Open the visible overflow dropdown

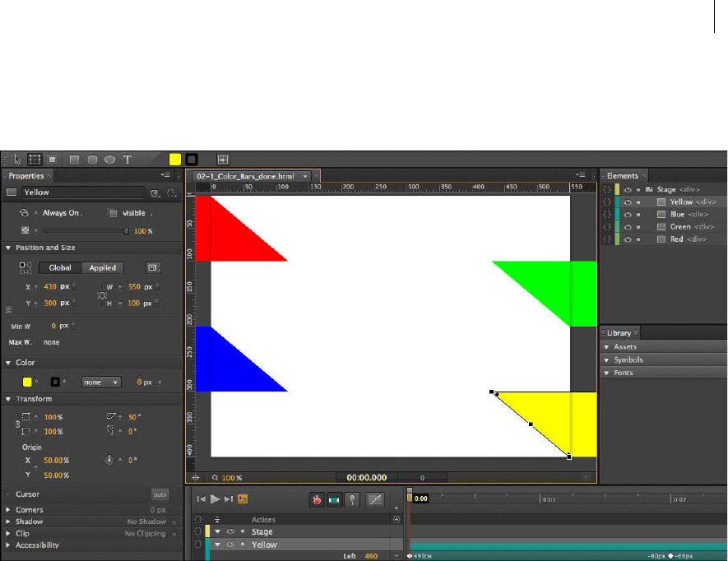137,213
